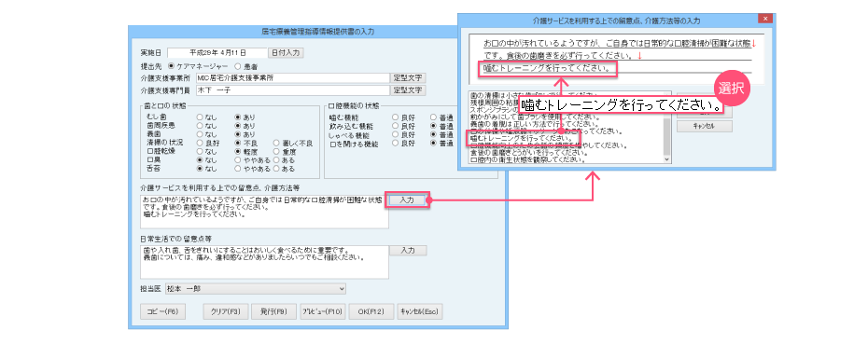Image resolution: width=868 pixels, height=344 pixels.
Task: Set しゃべる機能 to 良好
Action: pyautogui.click(x=395, y=135)
